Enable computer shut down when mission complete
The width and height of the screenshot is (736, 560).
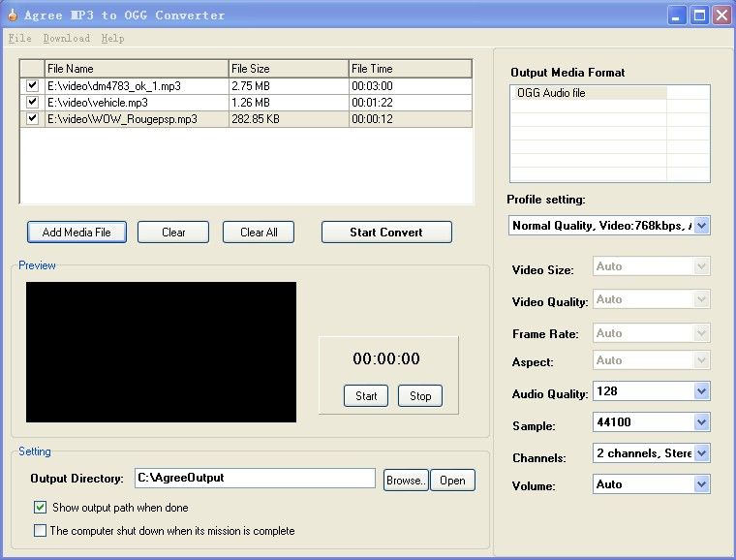(40, 531)
